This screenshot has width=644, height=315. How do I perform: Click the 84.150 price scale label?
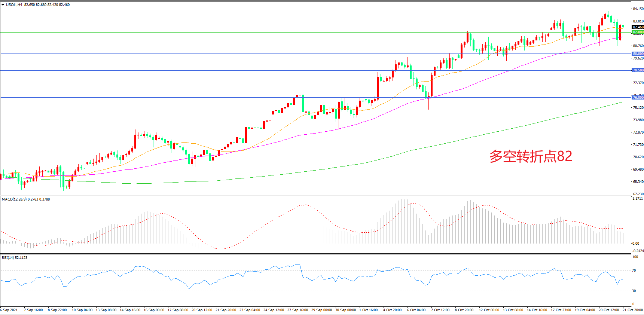coord(638,9)
